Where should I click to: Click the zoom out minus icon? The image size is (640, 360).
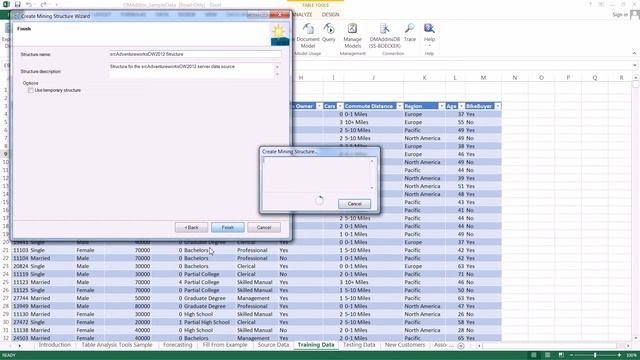coord(571,355)
